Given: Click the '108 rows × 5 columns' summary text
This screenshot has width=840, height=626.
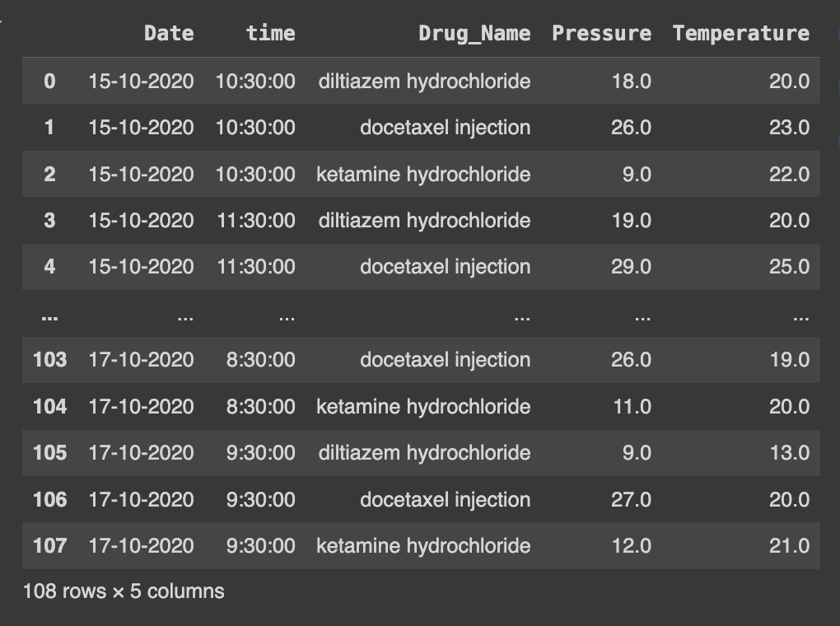Looking at the screenshot, I should [124, 591].
